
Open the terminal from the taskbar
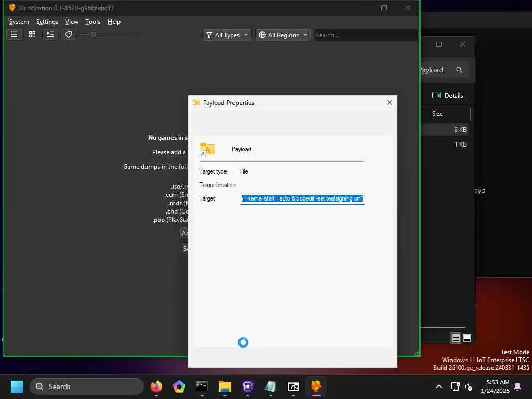tap(202, 387)
